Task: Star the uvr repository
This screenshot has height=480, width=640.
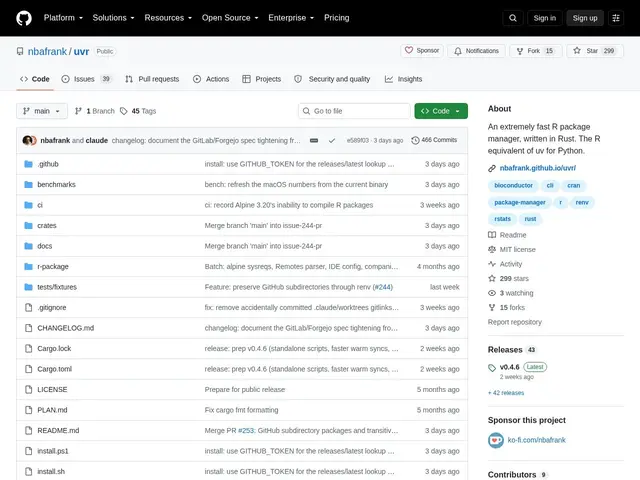Action: click(x=595, y=51)
